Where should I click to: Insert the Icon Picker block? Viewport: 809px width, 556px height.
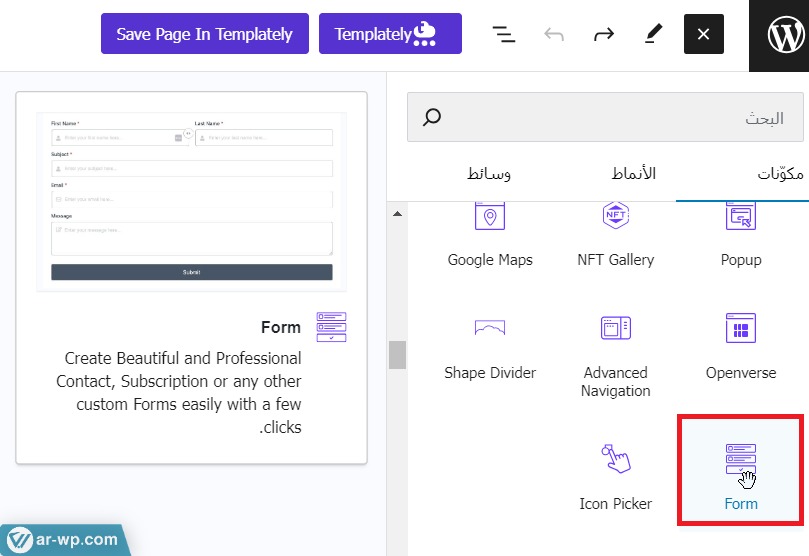pyautogui.click(x=616, y=477)
